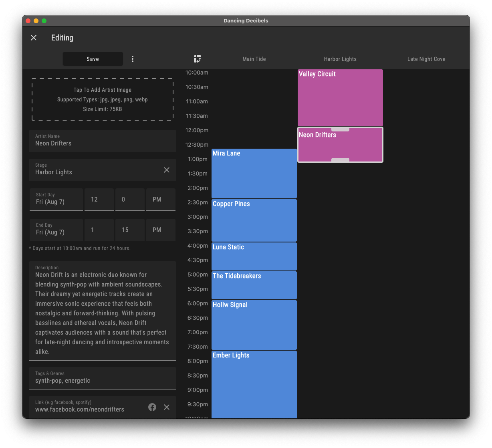This screenshot has width=492, height=448.
Task: Tap the Add Artist Image upload area
Action: [x=102, y=99]
